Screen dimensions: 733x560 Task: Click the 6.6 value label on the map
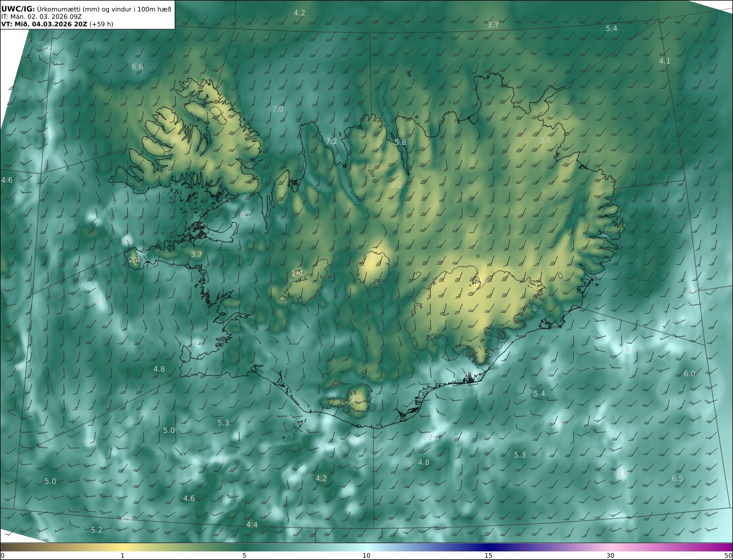[x=137, y=67]
